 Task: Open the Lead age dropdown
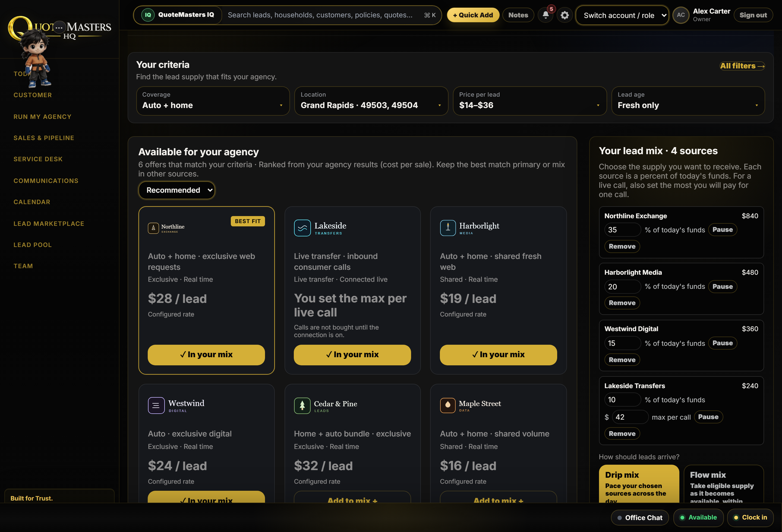pos(688,101)
